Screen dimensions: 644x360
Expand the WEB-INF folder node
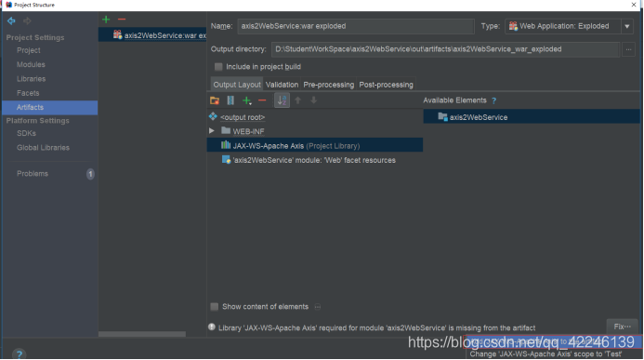[x=212, y=131]
